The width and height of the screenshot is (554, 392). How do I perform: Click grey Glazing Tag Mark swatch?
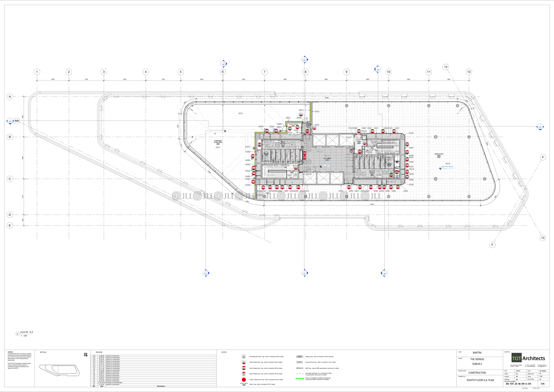pos(300,356)
